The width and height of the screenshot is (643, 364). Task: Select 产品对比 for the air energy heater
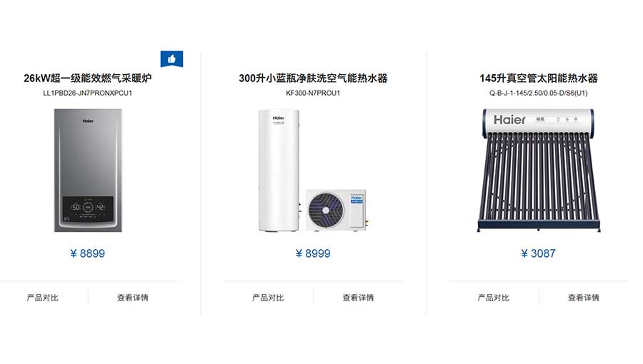[268, 298]
